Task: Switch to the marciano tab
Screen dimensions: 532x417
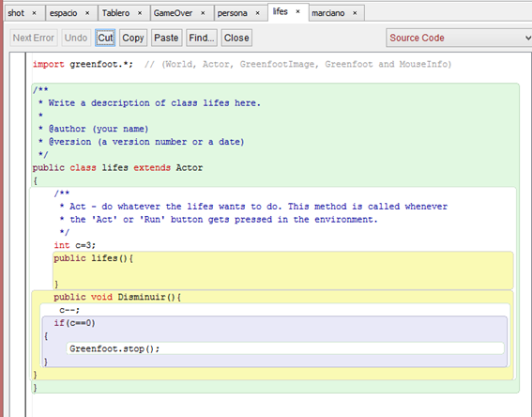Action: coord(328,13)
